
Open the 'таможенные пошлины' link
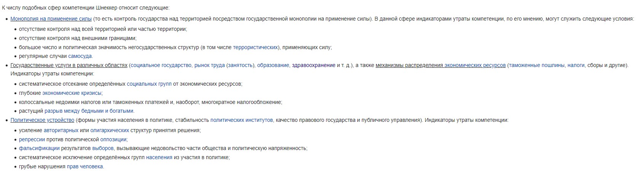click(x=537, y=65)
